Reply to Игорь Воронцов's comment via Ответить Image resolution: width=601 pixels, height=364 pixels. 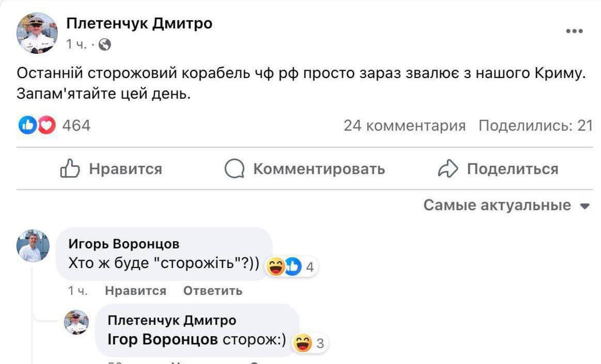[x=212, y=291]
